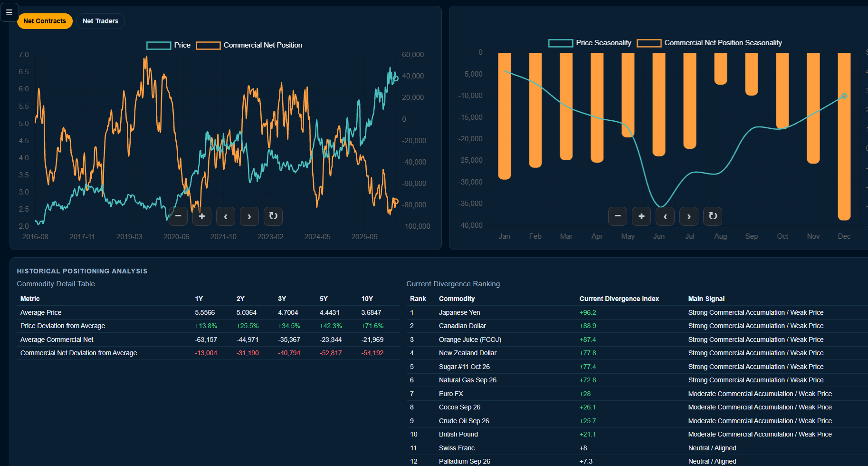Screen dimensions: 868x466
Task: Click Palladium Sep 26 in the ranking
Action: pos(465,461)
